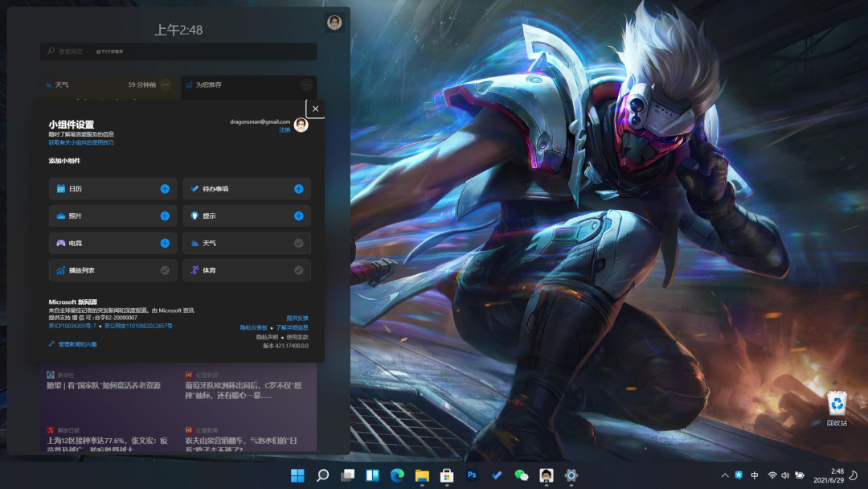The height and width of the screenshot is (489, 868).
Task: Click the checkmark on the 天气 weather widget
Action: [299, 243]
